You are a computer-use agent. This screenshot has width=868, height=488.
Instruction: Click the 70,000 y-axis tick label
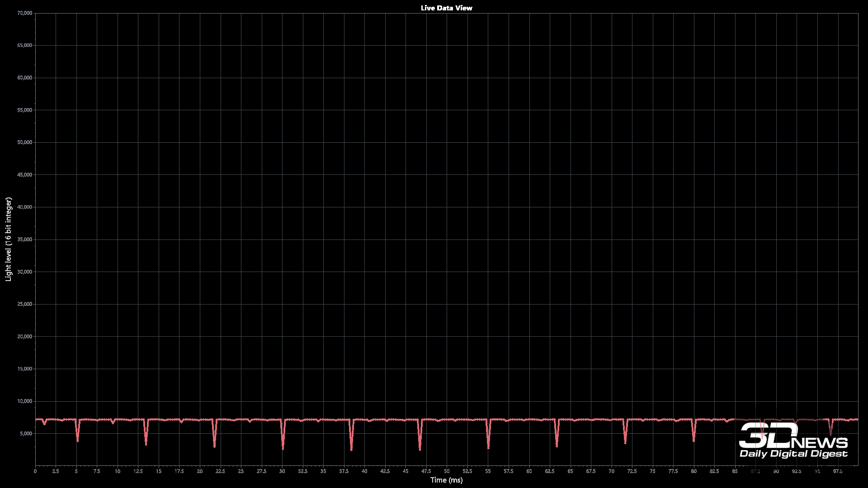(x=25, y=13)
